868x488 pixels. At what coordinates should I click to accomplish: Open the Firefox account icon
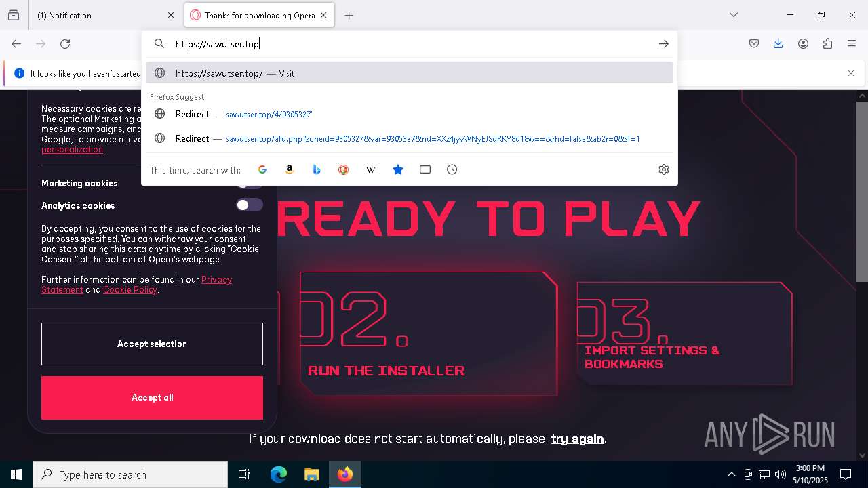click(803, 44)
